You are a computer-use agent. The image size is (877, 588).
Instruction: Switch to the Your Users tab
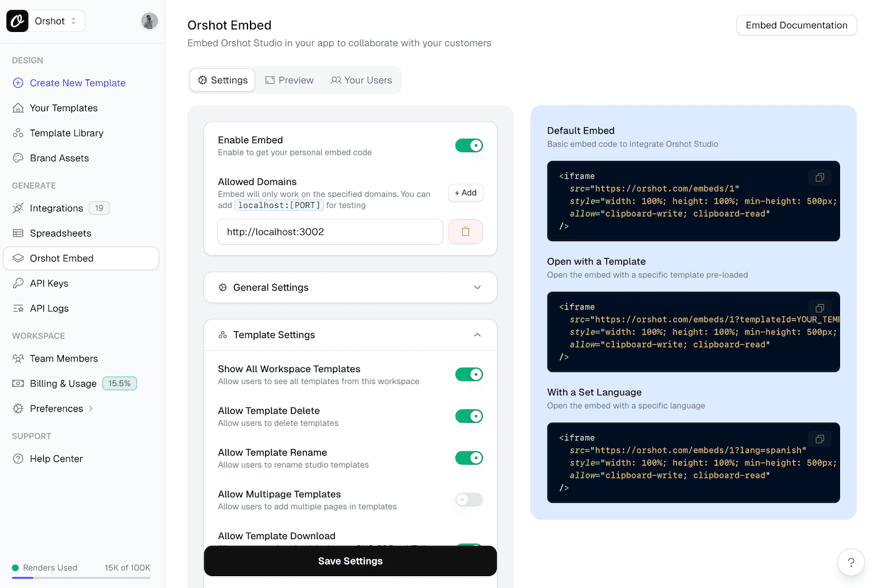pyautogui.click(x=361, y=80)
